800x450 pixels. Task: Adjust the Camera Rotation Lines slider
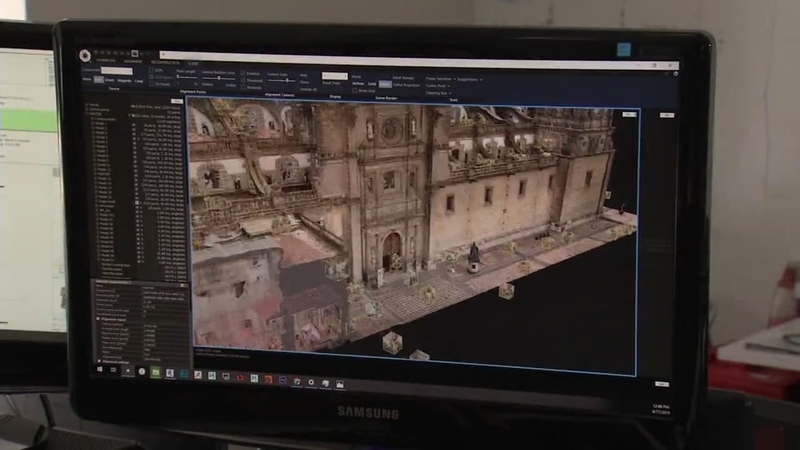218,79
